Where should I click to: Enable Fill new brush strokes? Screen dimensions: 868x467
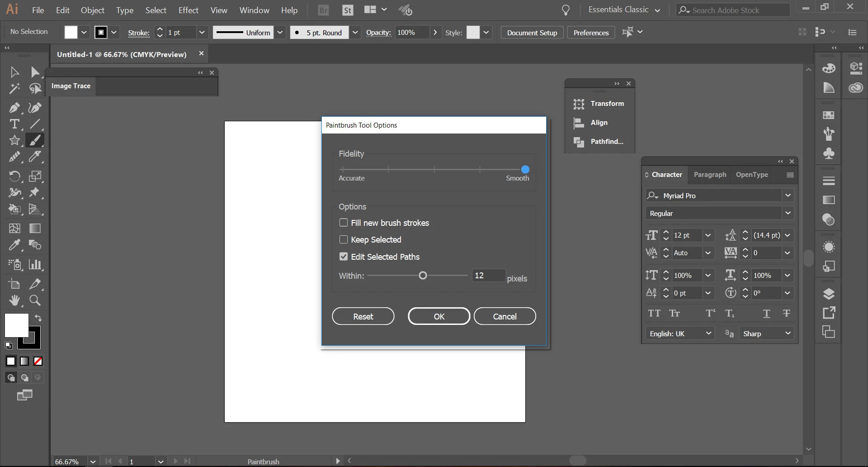click(344, 223)
